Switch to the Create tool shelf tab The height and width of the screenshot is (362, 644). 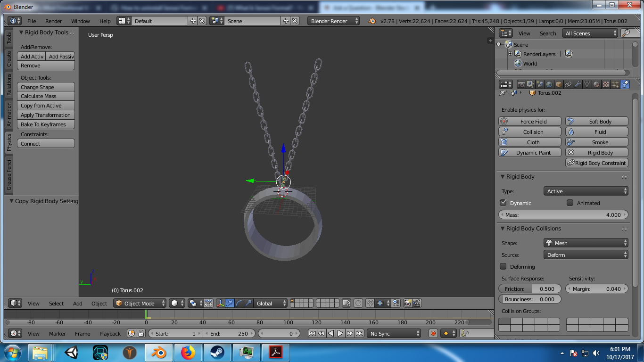[x=9, y=59]
